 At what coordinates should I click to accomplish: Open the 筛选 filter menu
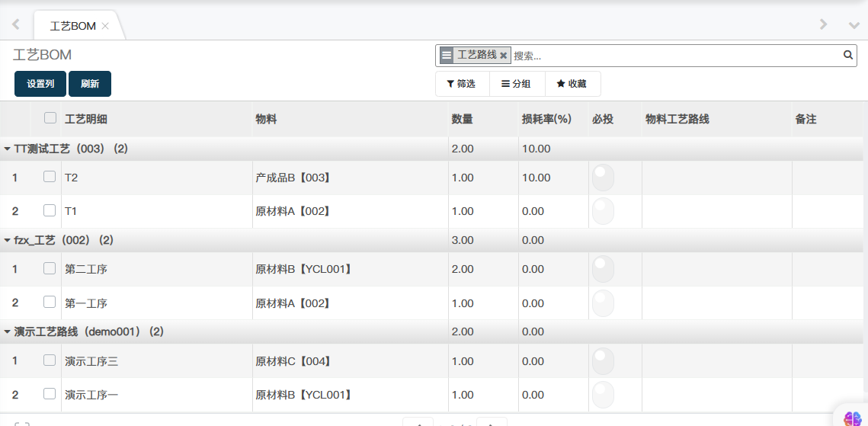[x=462, y=84]
